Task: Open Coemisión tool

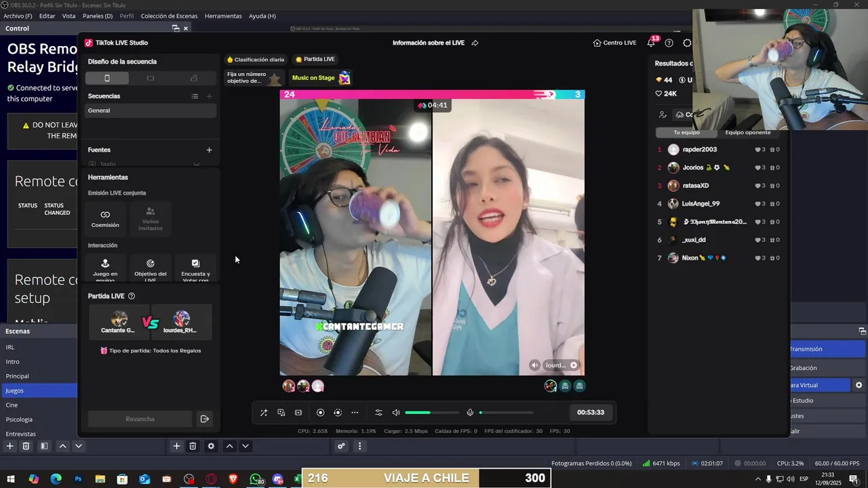Action: coord(105,218)
